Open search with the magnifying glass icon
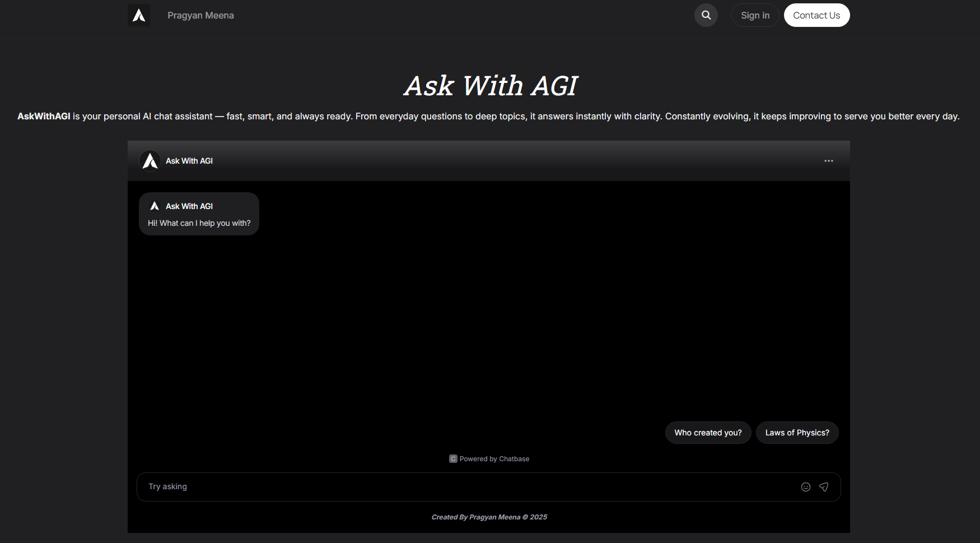The image size is (980, 543). (706, 15)
